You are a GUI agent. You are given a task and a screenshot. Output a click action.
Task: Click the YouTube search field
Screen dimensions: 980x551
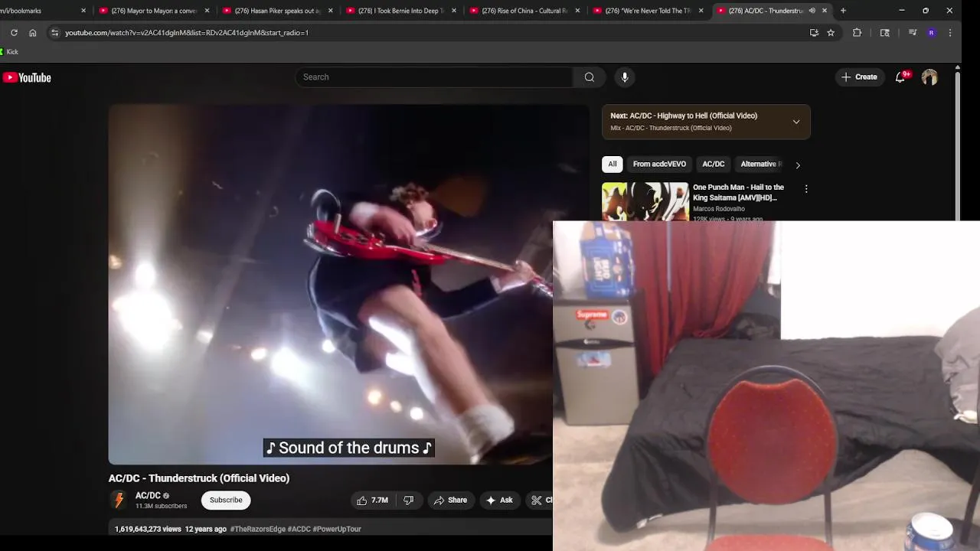point(434,77)
